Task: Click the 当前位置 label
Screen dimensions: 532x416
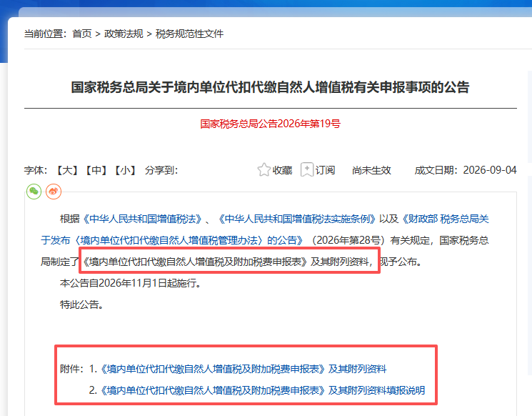Action: 46,34
